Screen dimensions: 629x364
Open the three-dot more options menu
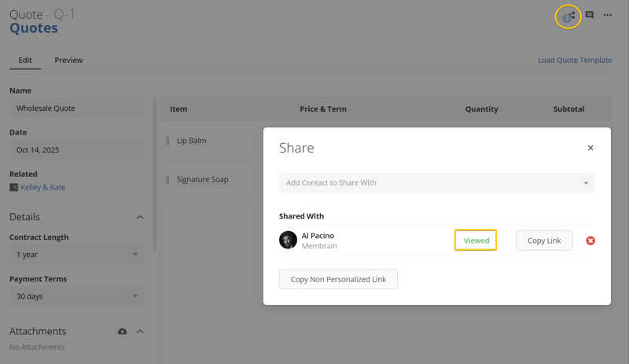(x=607, y=15)
